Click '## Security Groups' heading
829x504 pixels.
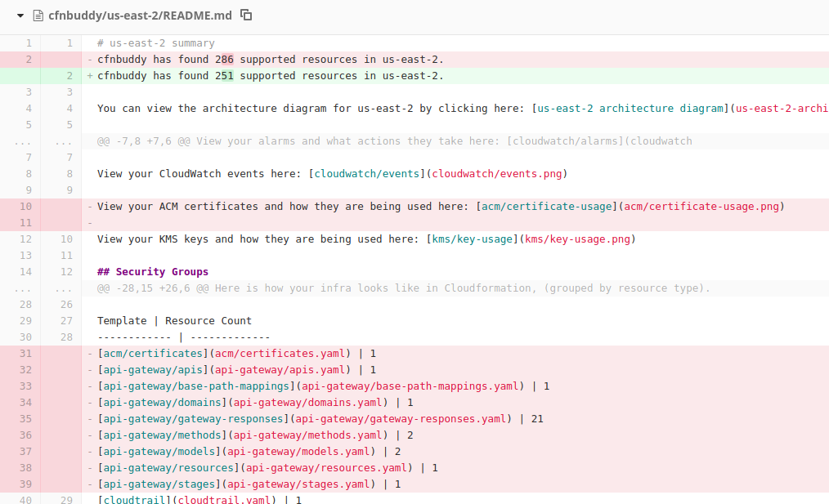(153, 273)
